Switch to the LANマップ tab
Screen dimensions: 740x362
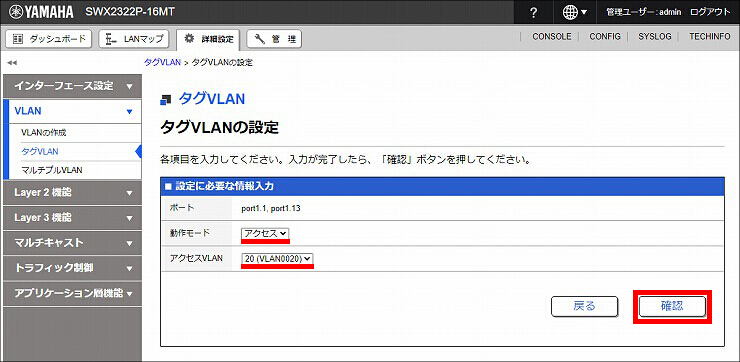(x=134, y=39)
